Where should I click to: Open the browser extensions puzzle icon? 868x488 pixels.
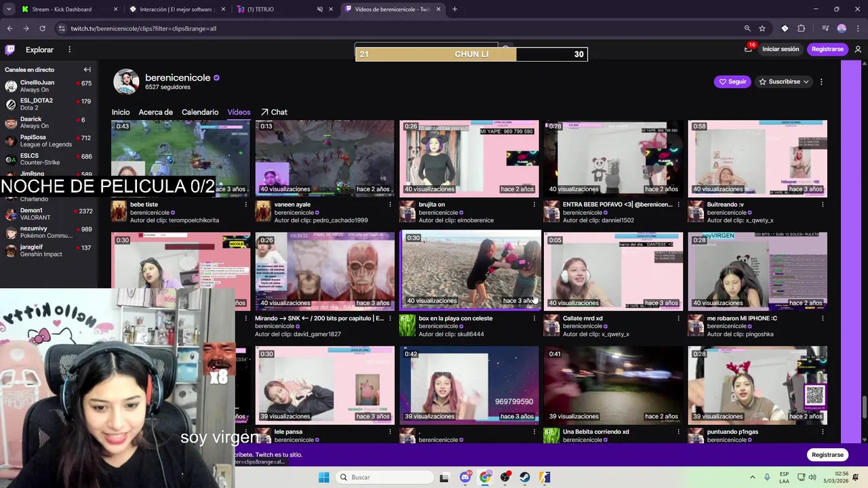[801, 28]
